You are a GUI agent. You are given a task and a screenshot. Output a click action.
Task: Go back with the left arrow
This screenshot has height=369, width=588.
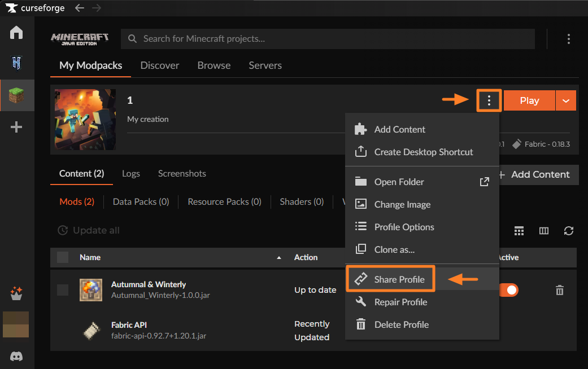point(79,8)
